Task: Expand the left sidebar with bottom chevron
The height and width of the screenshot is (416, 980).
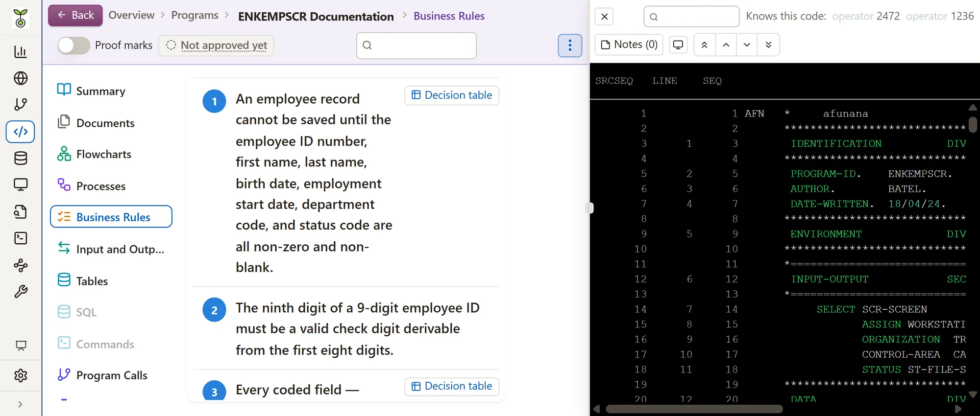Action: pos(20,404)
